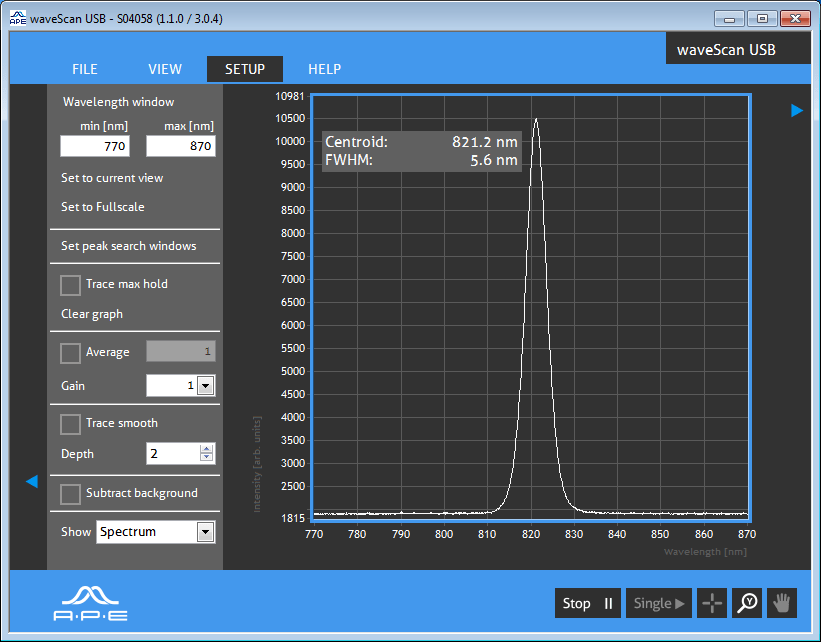Toggle Subtract background

pos(70,494)
